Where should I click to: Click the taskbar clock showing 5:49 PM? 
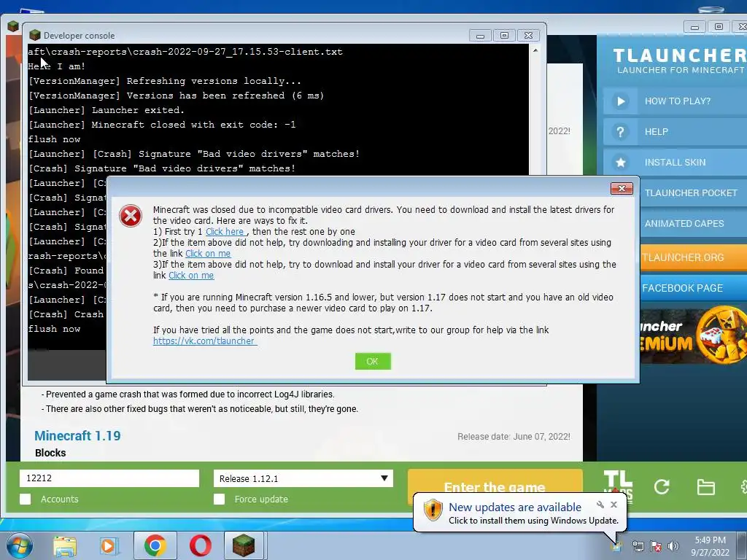[x=711, y=546]
